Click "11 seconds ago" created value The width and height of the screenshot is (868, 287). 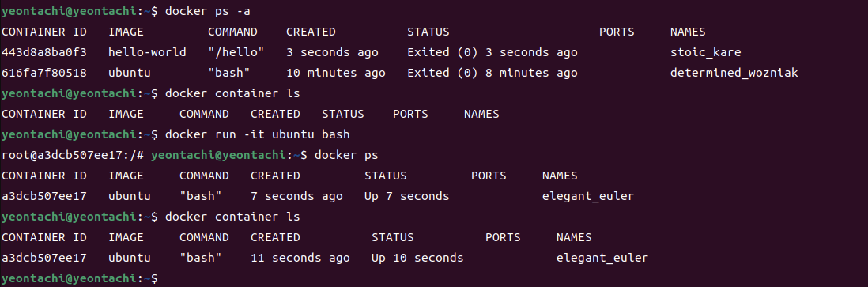click(300, 258)
